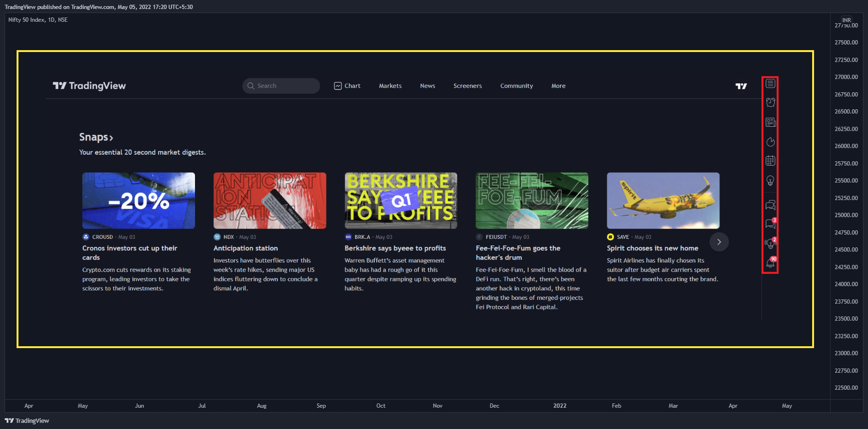Open the News menu

tap(427, 86)
